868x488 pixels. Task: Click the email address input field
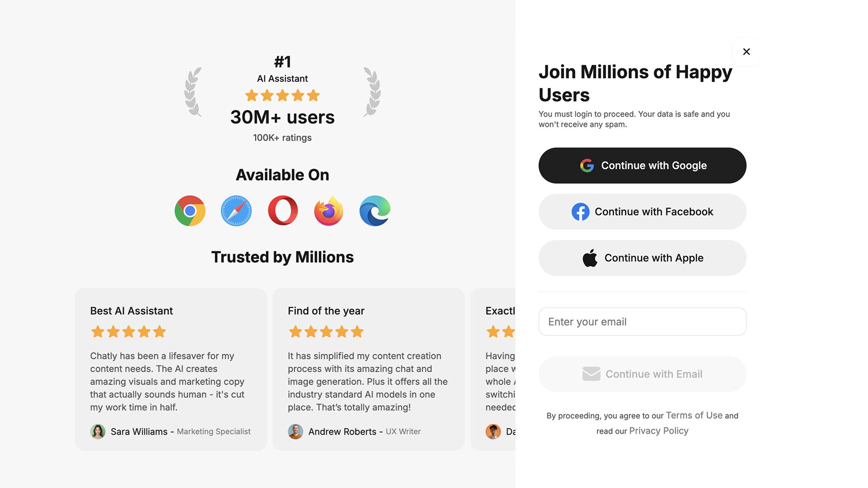pyautogui.click(x=642, y=322)
